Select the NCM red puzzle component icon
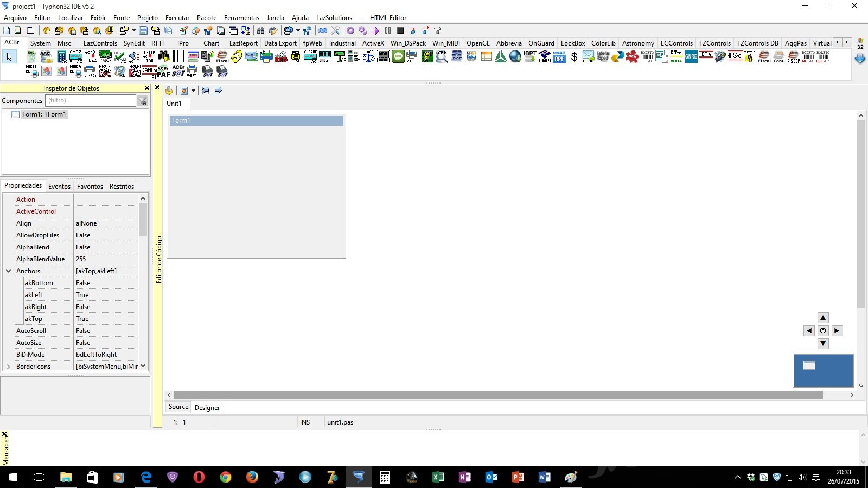Screen dimensions: 868x488 click(632, 56)
